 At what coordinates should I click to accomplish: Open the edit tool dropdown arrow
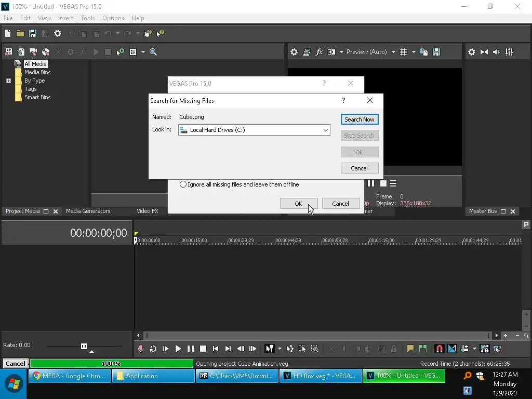280,349
